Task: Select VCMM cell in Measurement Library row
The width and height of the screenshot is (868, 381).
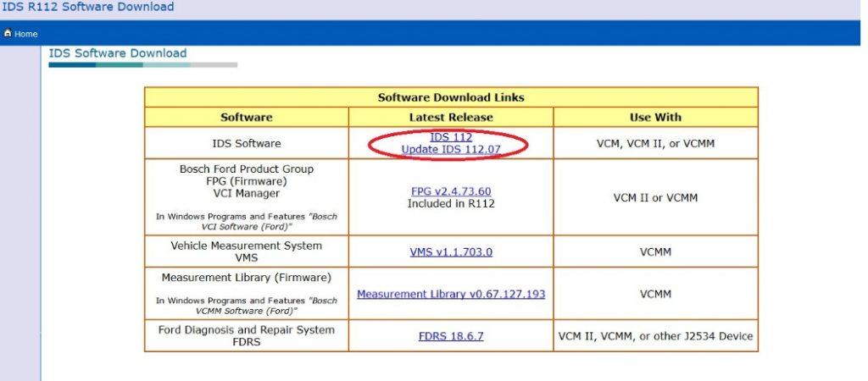Action: click(x=655, y=294)
